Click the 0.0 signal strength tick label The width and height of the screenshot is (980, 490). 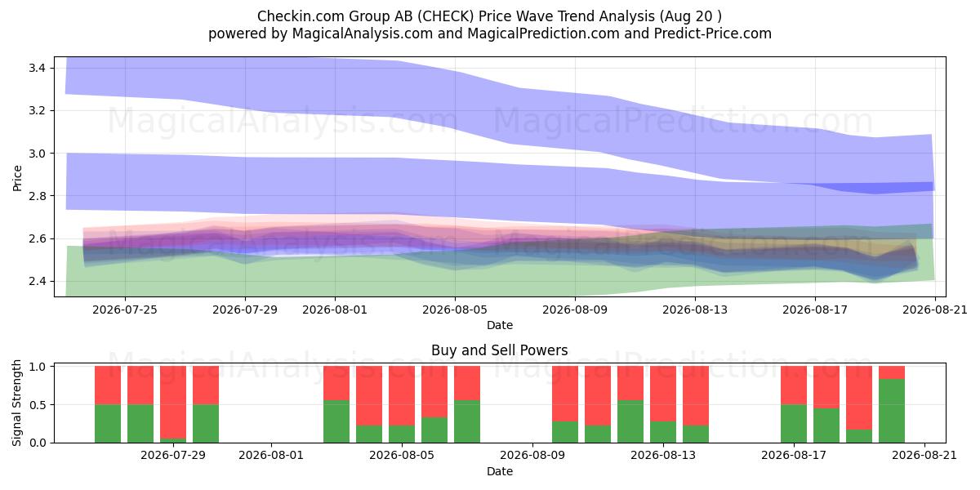39,443
